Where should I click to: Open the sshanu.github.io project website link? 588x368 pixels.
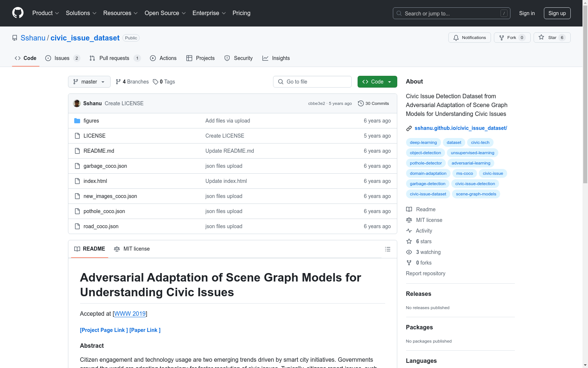[x=461, y=128]
